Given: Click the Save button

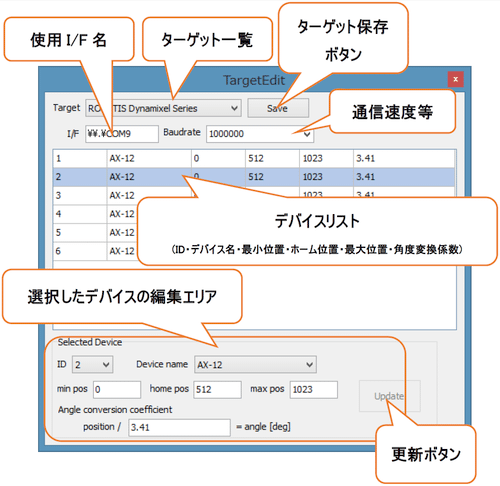Looking at the screenshot, I should [x=278, y=108].
